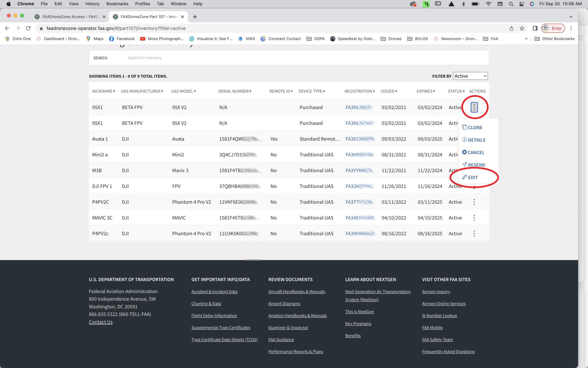Open actions menu for P4PV2C row
Screen dimensions: 588x368
pos(474,202)
